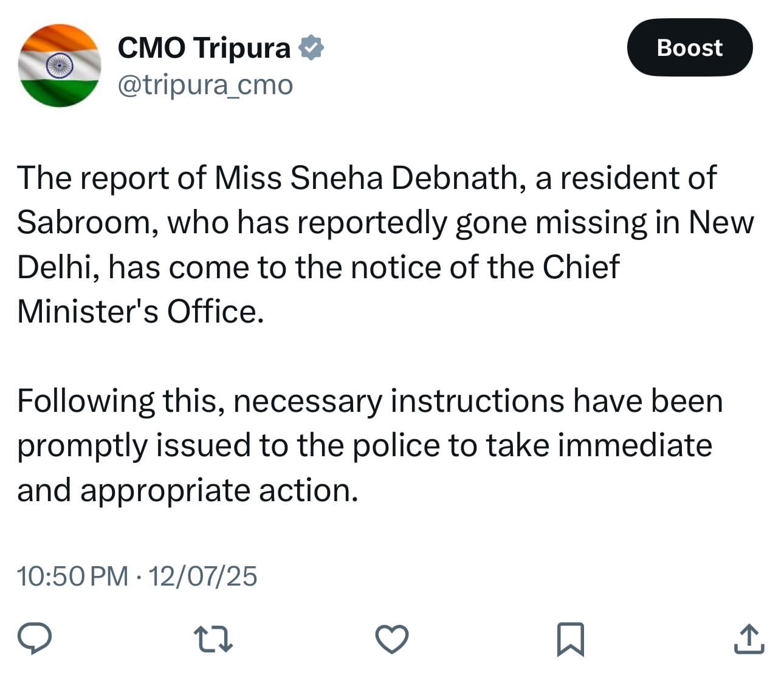Image resolution: width=784 pixels, height=684 pixels.
Task: Open the CMO Tripura display name
Action: 204,47
